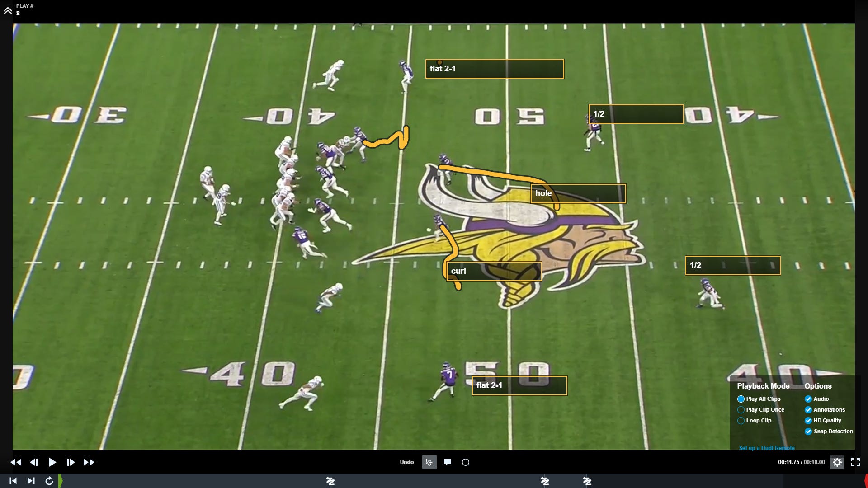This screenshot has height=488, width=868.
Task: Click the second annotation marker on timeline
Action: pyautogui.click(x=545, y=481)
